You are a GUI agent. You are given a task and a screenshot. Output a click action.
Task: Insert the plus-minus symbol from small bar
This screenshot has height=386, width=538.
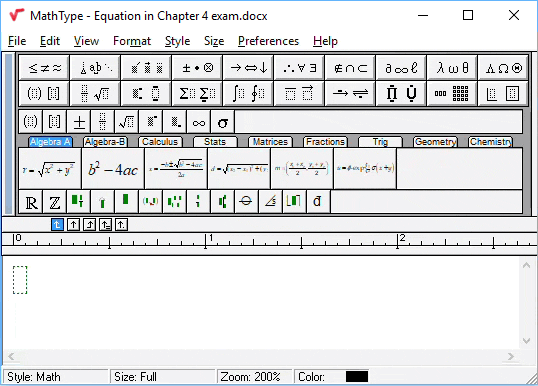pos(79,122)
